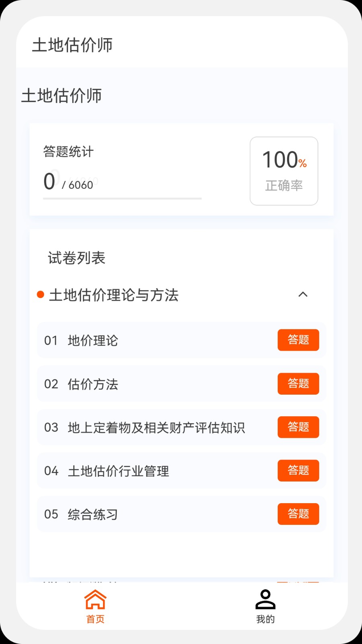This screenshot has width=362, height=644.
Task: Click the orange dot beside 土地估价理论与方法
Action: (x=40, y=295)
